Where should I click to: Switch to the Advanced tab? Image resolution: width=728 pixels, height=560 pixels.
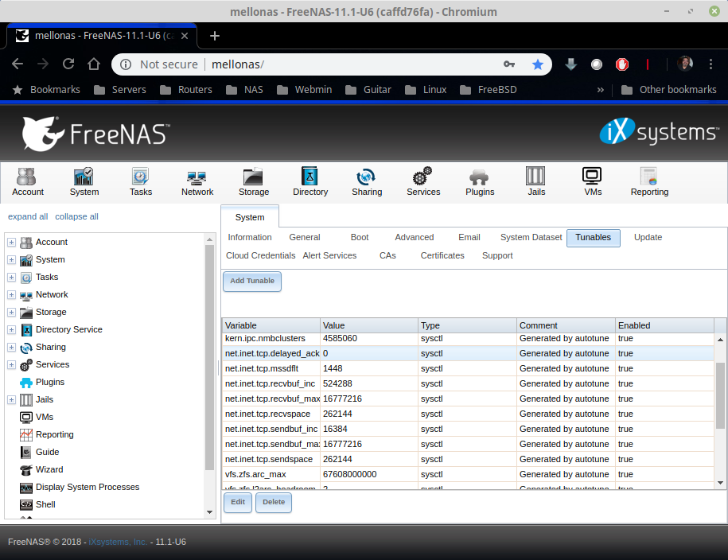415,237
